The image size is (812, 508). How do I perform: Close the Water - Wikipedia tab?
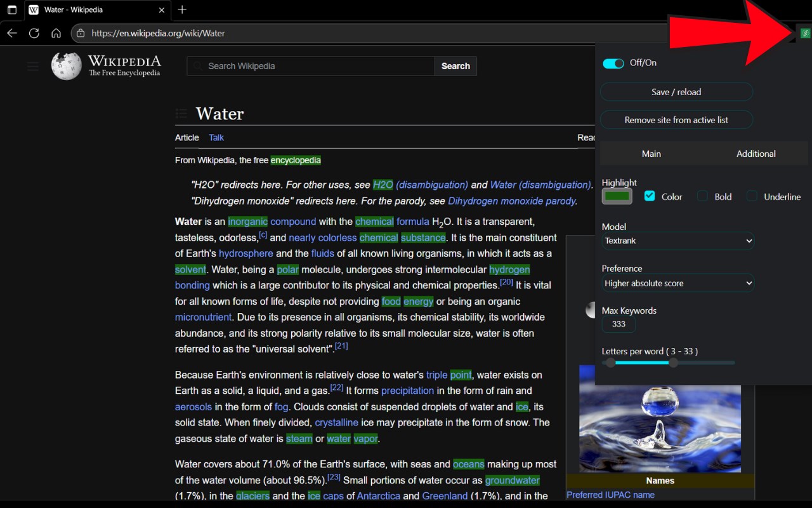(x=162, y=10)
